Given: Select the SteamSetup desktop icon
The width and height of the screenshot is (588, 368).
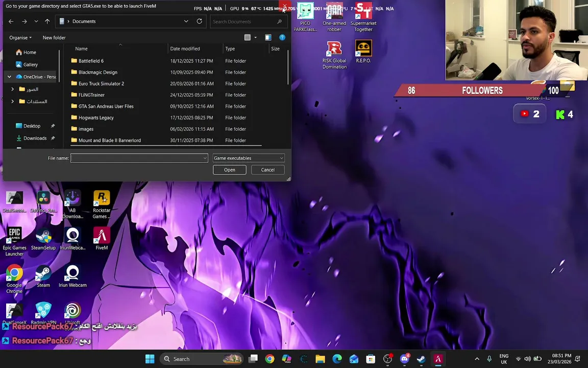Looking at the screenshot, I should [43, 239].
